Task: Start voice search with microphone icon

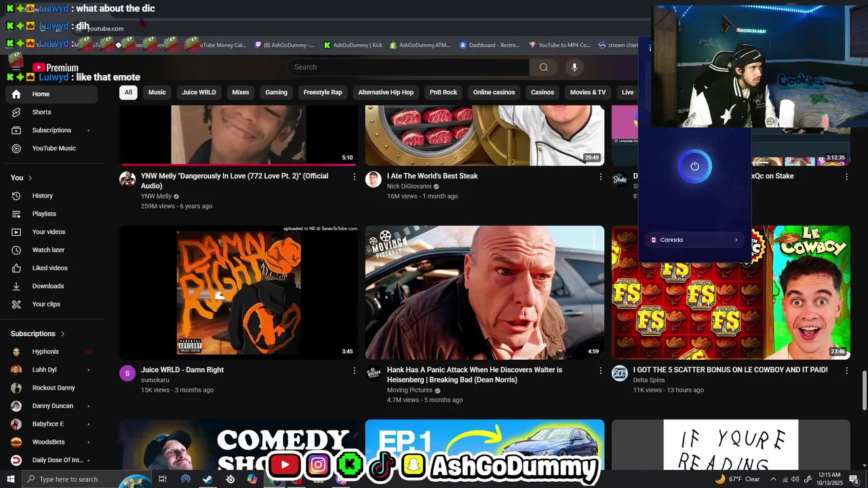Action: [574, 67]
